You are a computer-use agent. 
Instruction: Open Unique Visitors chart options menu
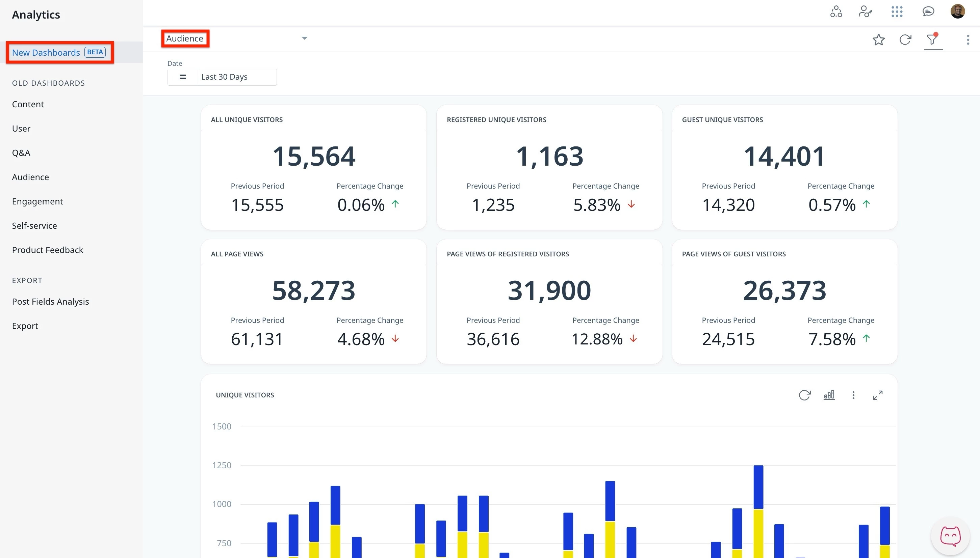pos(853,395)
